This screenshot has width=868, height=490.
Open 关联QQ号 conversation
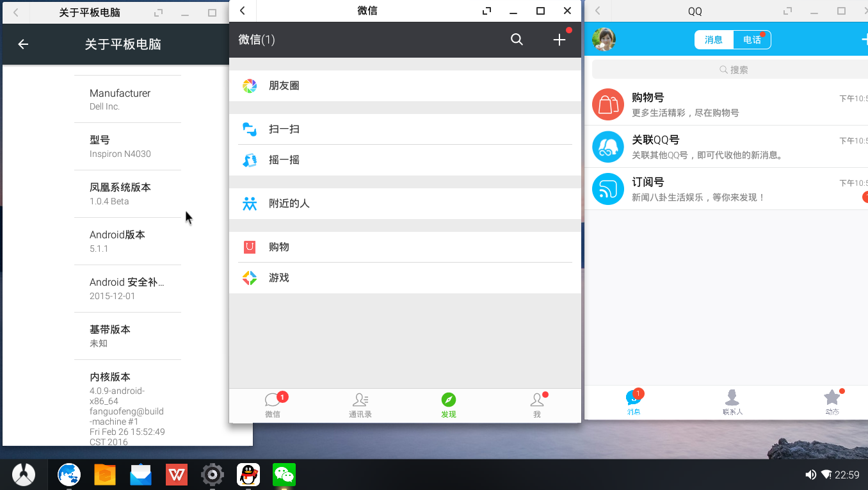click(726, 147)
